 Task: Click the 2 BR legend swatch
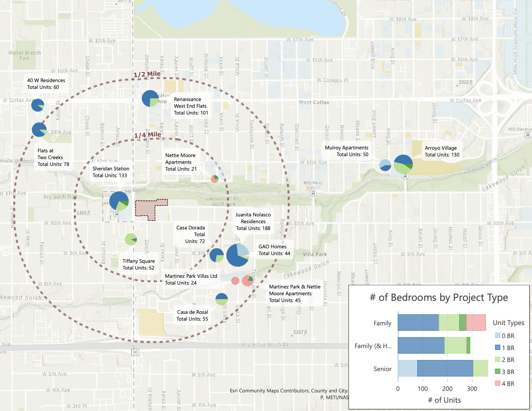click(x=497, y=359)
